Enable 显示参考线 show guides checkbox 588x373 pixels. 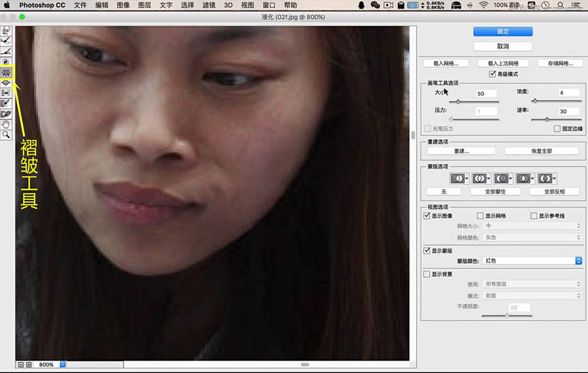click(534, 216)
